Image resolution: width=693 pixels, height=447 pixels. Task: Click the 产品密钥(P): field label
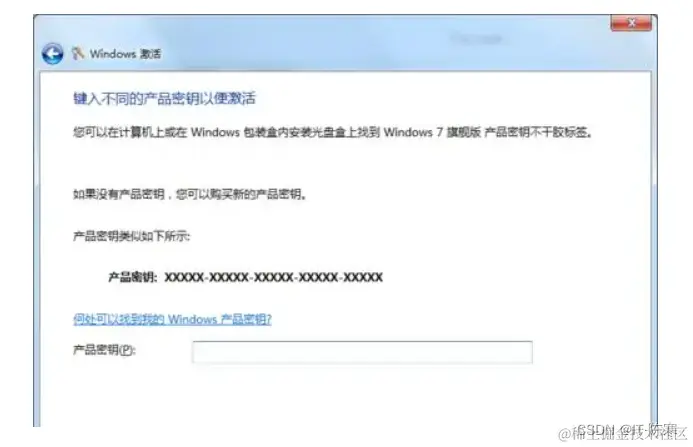(x=104, y=350)
